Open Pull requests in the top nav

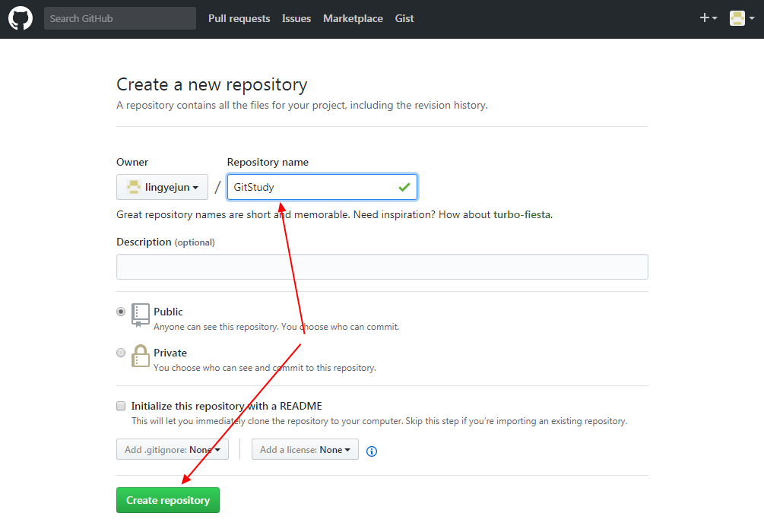tap(239, 18)
